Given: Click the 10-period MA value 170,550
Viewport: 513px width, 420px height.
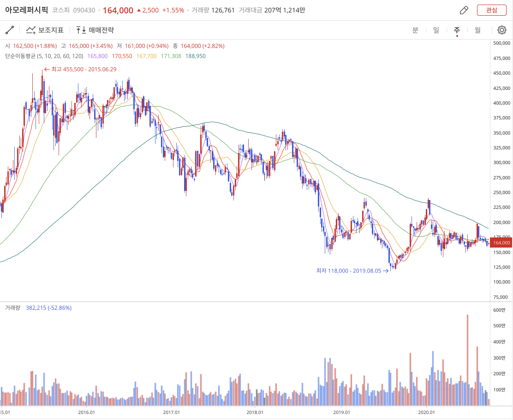Looking at the screenshot, I should click(122, 56).
